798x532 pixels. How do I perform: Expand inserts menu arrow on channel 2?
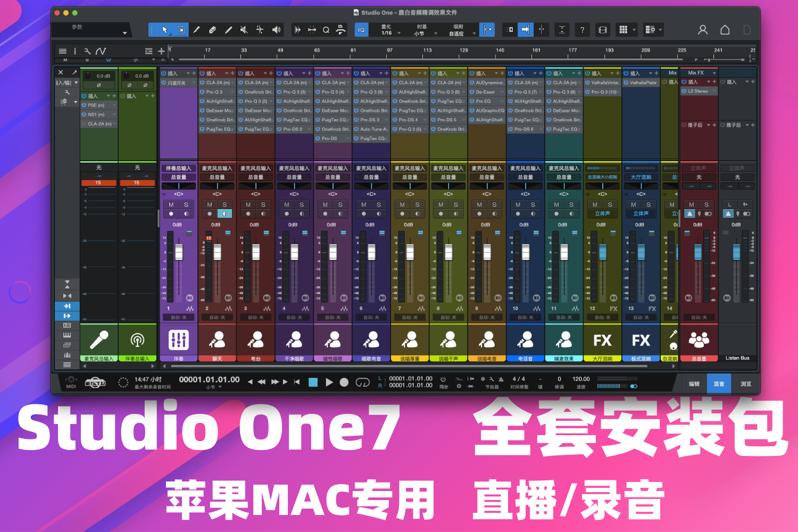(x=227, y=73)
